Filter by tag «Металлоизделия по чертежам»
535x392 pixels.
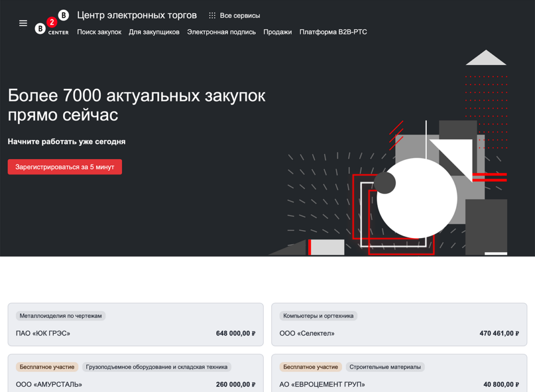point(61,316)
